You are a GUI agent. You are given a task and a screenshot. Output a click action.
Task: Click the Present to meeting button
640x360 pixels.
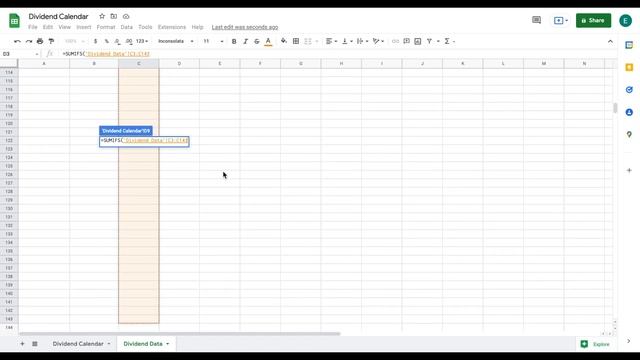point(560,20)
